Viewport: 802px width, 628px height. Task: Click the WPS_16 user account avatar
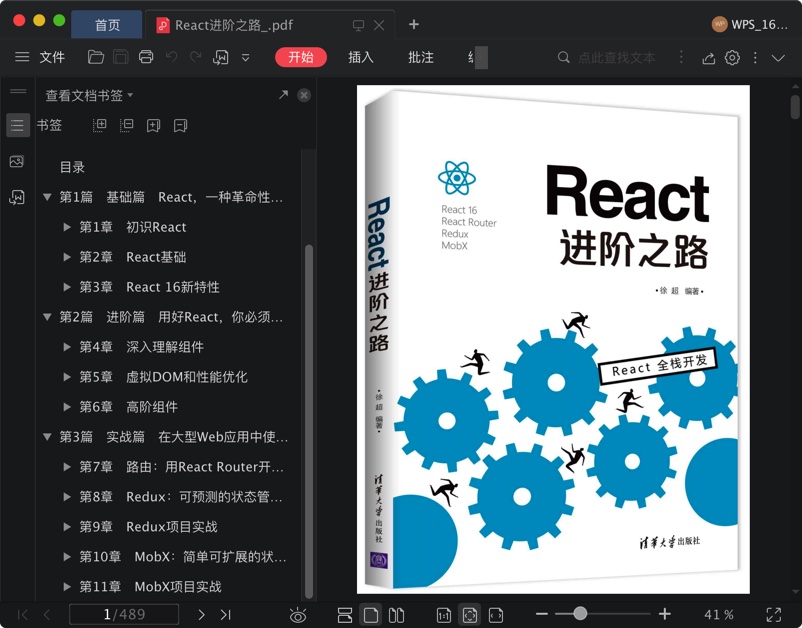(720, 24)
